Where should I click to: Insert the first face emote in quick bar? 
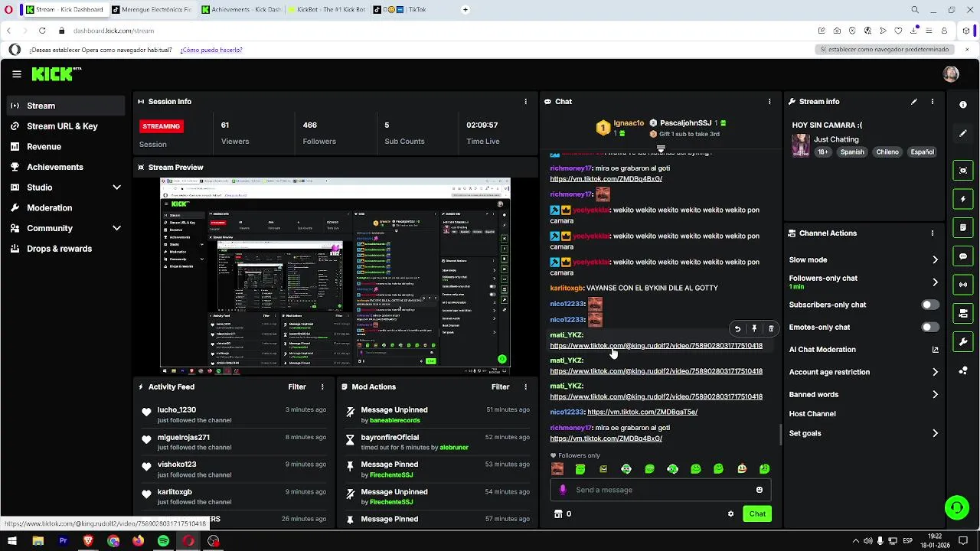coord(557,469)
